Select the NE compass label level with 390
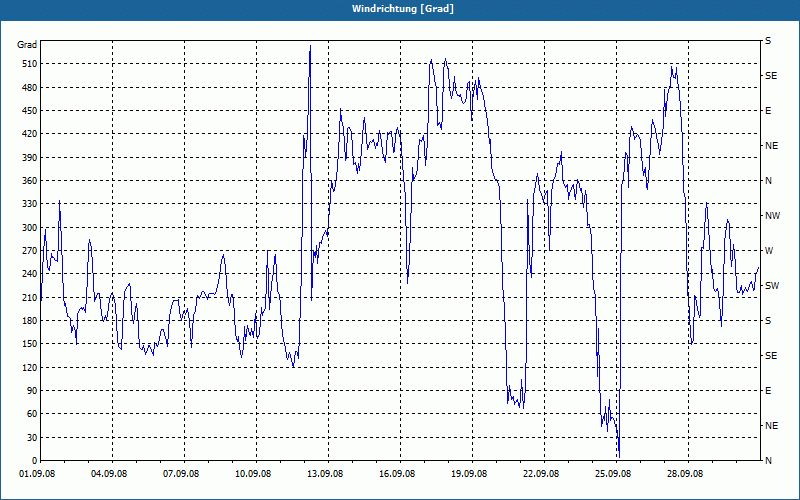Image resolution: width=800 pixels, height=500 pixels. pyautogui.click(x=771, y=146)
